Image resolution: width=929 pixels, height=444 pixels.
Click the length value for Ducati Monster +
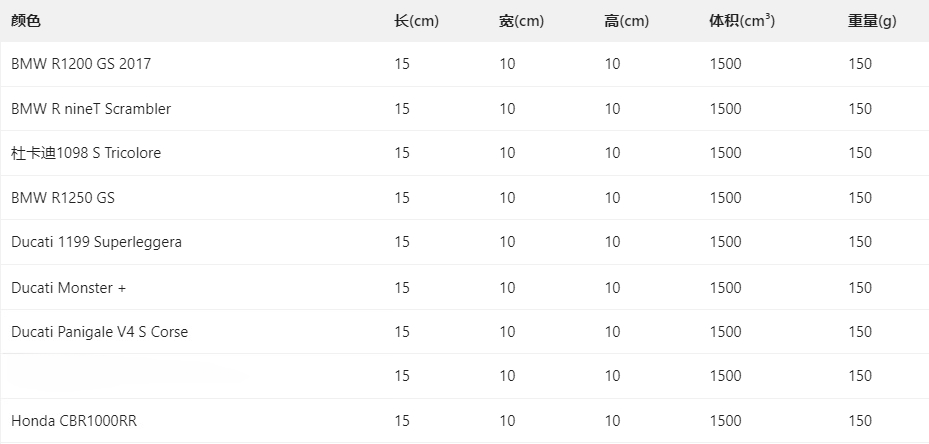point(402,288)
